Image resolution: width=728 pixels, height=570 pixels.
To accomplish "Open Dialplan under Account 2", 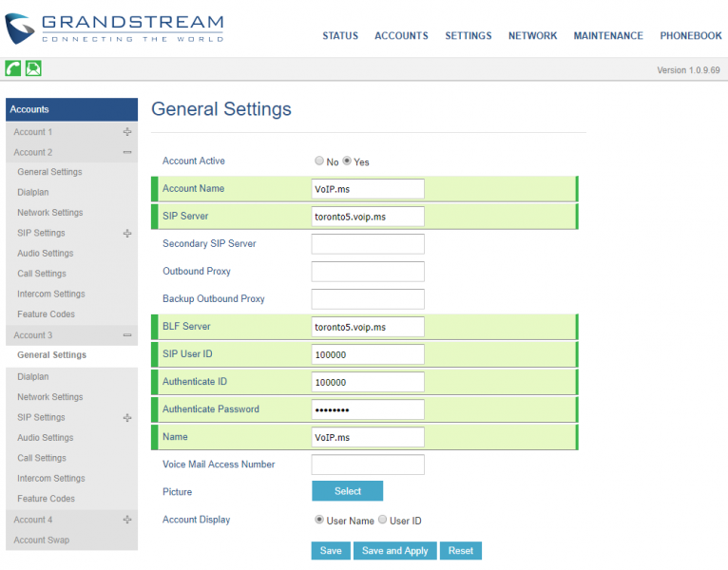I will (x=33, y=192).
